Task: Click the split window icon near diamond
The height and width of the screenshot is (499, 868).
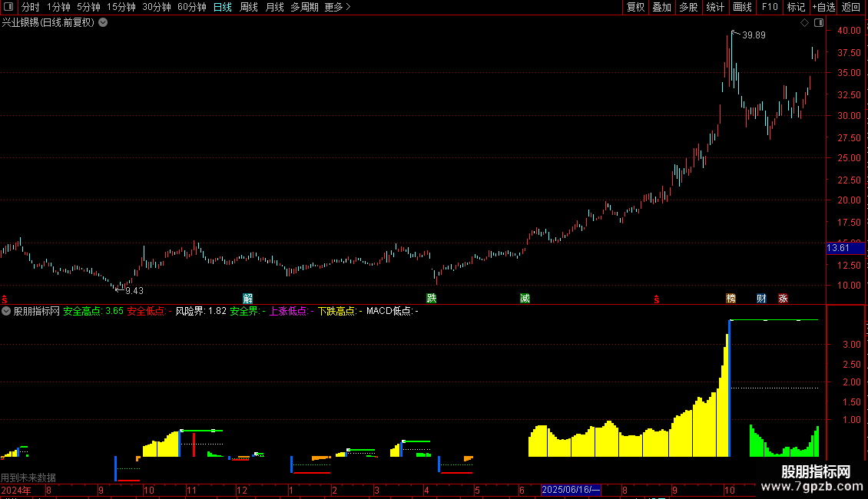Action: [819, 22]
